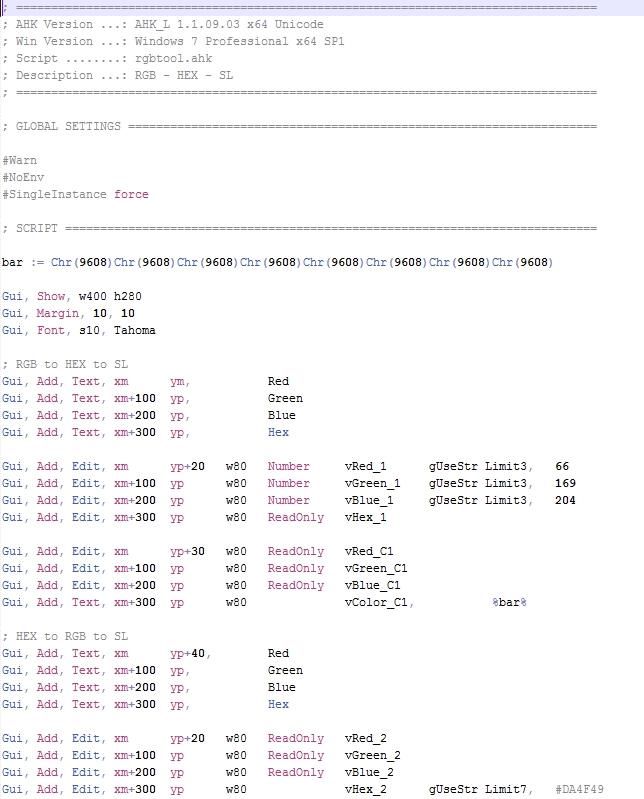
Task: Click the 'vGreen_C1' variable name
Action: (376, 568)
